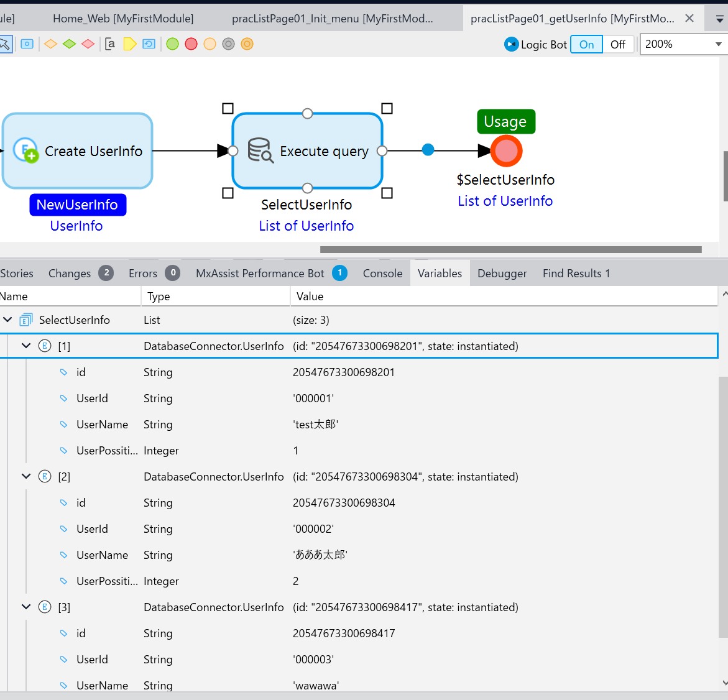Turn Logic Bot Off
728x700 pixels.
coord(618,44)
